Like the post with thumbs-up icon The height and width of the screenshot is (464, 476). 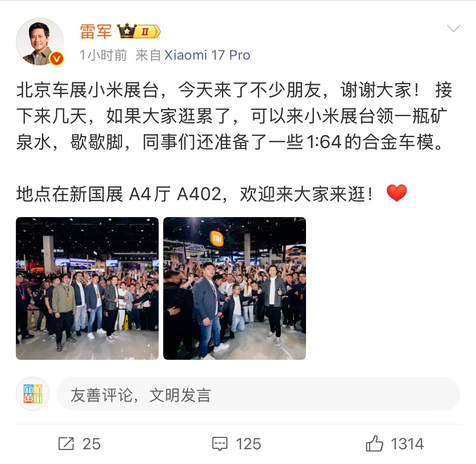tap(374, 443)
